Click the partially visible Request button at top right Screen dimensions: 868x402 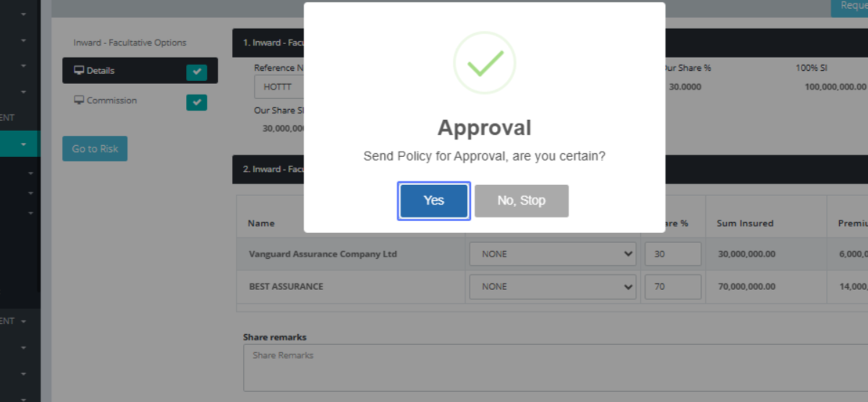(x=849, y=7)
